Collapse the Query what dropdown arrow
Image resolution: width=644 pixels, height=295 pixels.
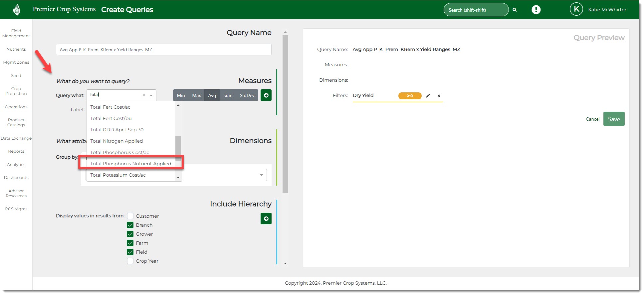(151, 95)
